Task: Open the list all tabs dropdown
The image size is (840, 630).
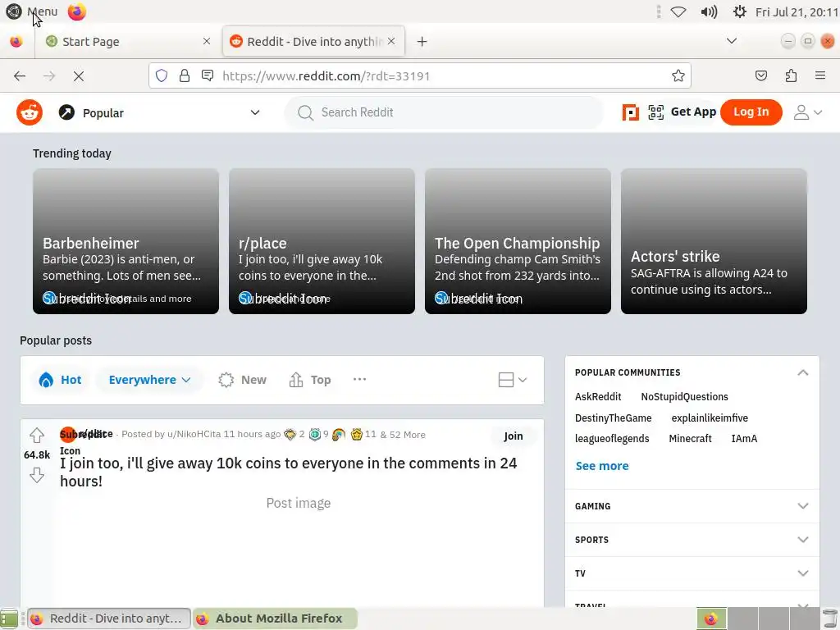Action: [x=731, y=41]
